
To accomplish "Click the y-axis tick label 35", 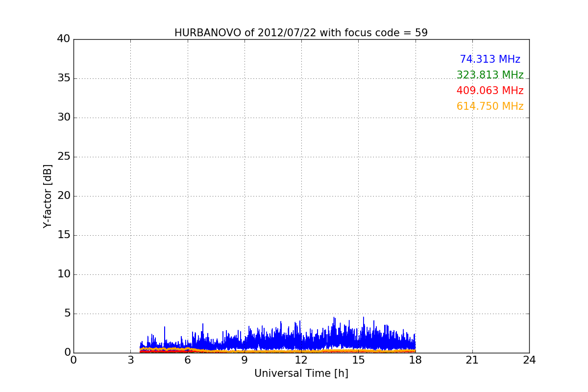I will [x=64, y=78].
